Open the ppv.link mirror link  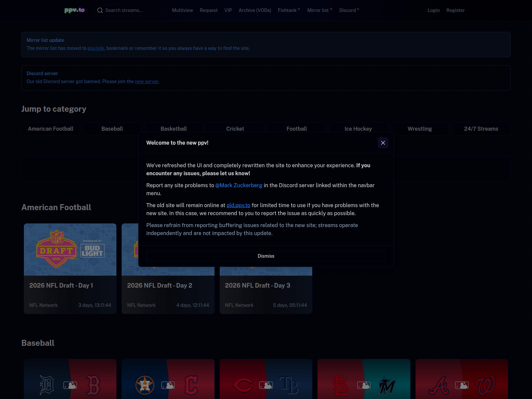(x=96, y=48)
